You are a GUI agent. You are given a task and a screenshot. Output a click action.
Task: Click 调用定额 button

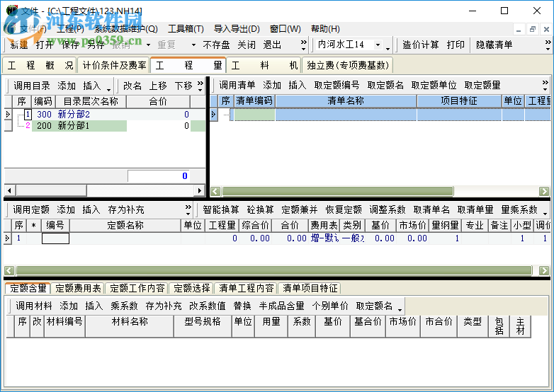coord(31,209)
